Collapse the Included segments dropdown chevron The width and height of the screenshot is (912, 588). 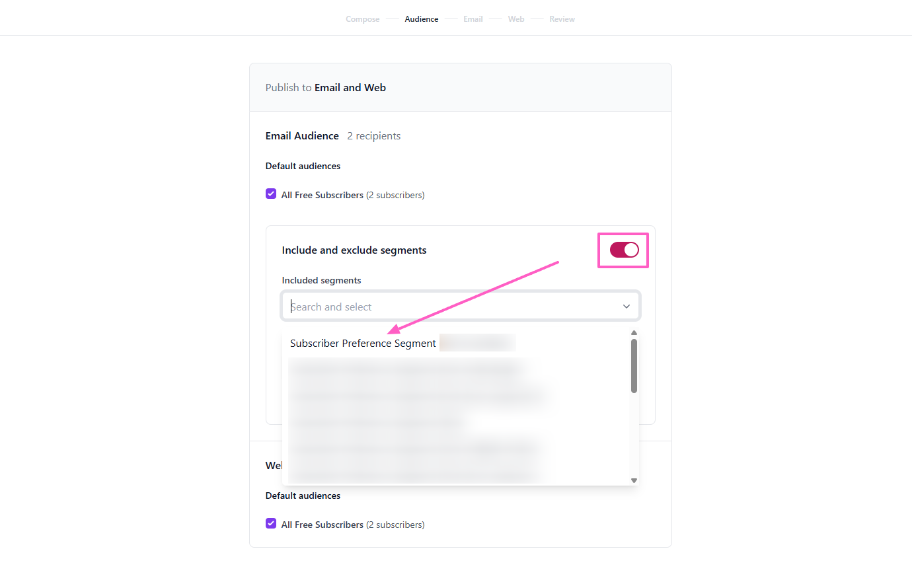626,307
